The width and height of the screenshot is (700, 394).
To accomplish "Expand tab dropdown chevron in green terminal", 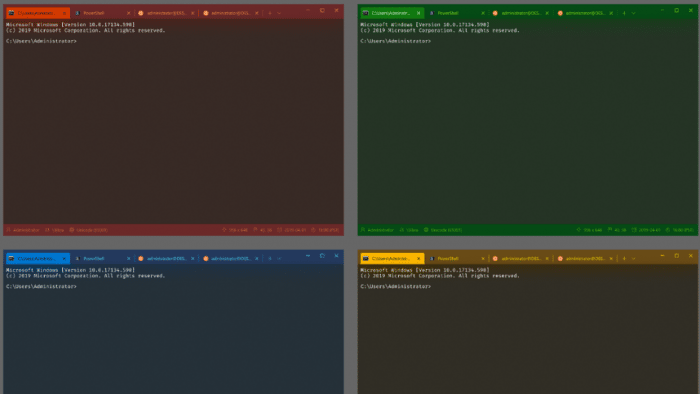I will [633, 13].
